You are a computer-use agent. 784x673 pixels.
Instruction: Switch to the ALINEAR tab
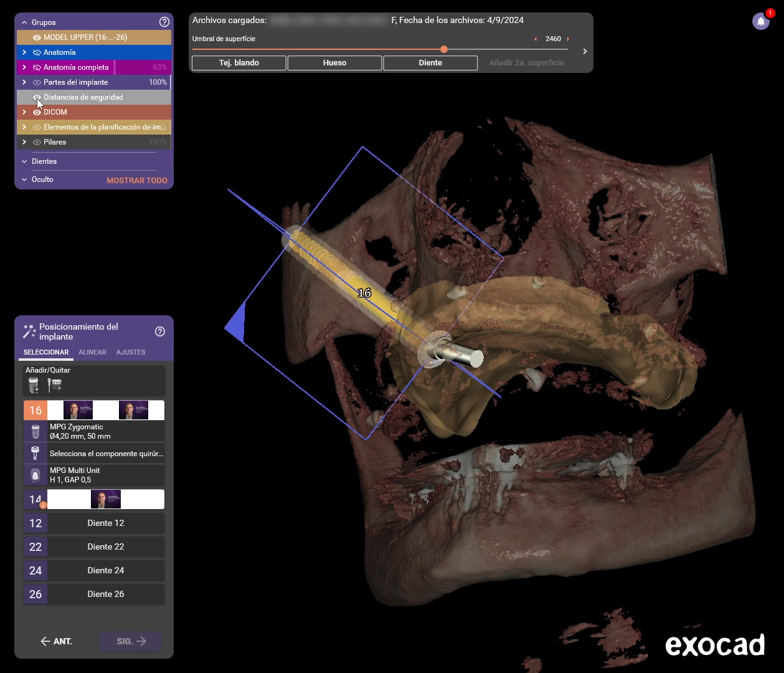(x=92, y=352)
